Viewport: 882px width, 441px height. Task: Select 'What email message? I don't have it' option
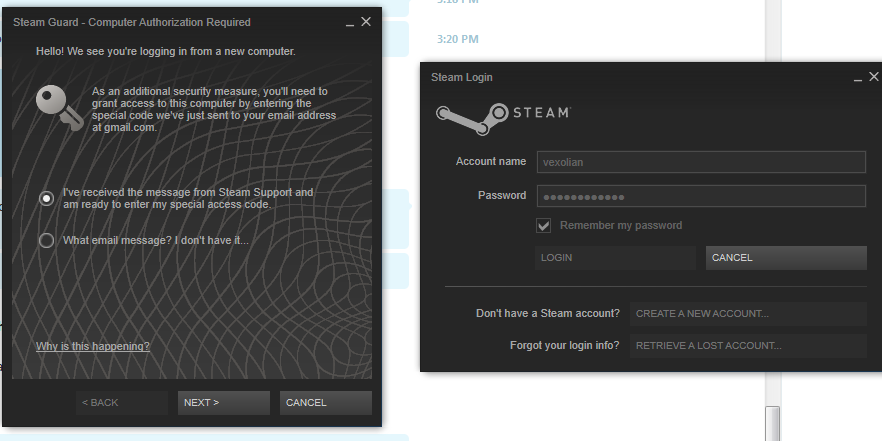pyautogui.click(x=47, y=241)
